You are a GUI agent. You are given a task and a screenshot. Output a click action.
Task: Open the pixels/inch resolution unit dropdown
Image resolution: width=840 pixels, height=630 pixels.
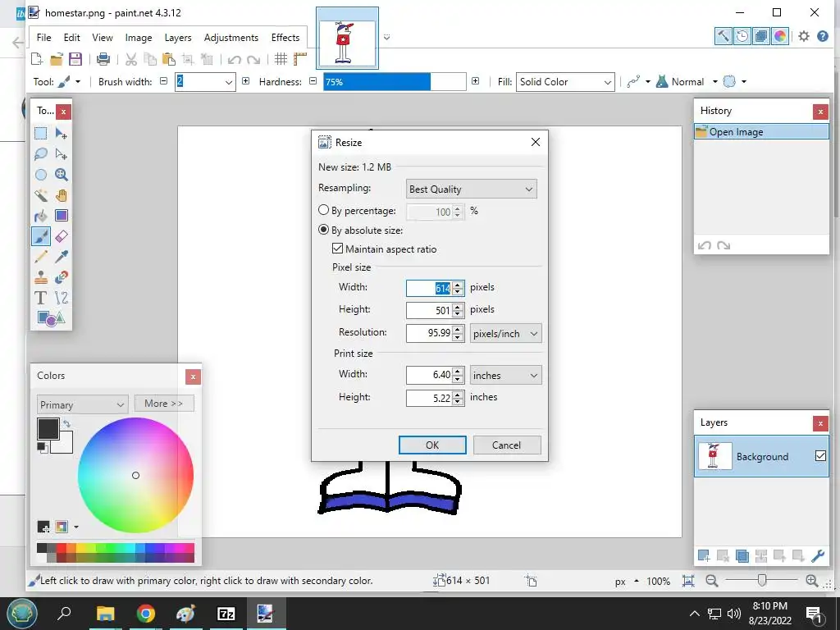pos(505,333)
